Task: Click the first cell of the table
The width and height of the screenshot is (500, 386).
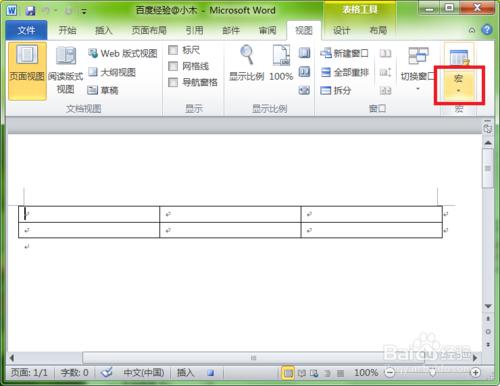Action: [x=89, y=214]
